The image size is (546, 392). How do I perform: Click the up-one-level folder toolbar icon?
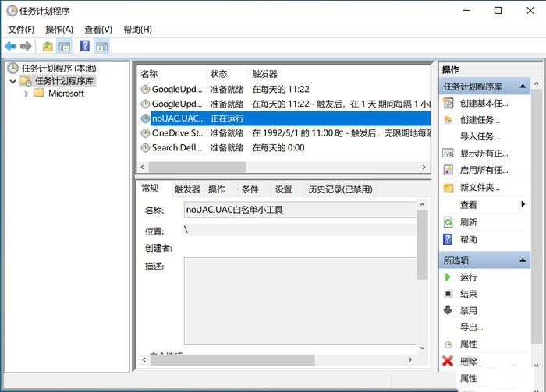[x=48, y=47]
